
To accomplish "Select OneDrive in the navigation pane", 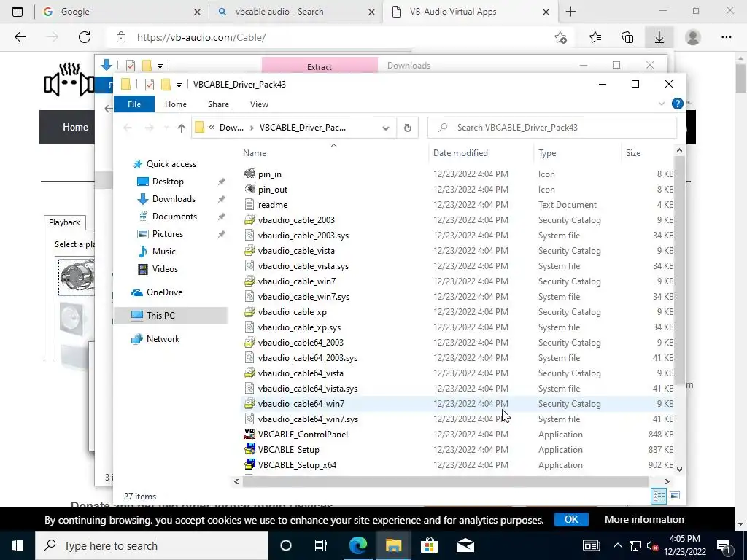I will point(164,292).
